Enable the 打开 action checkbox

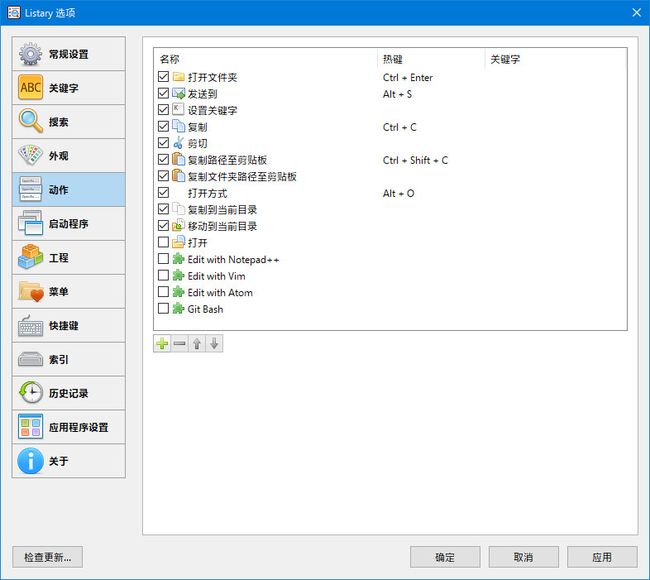[x=163, y=242]
